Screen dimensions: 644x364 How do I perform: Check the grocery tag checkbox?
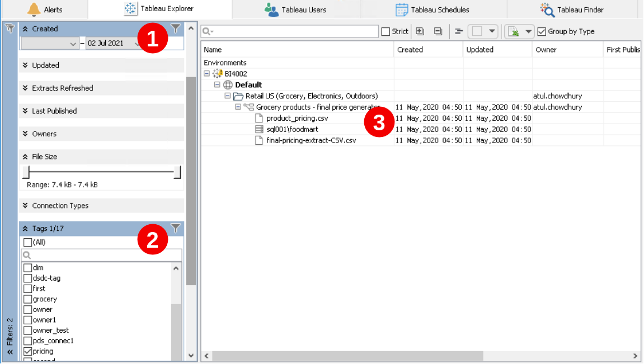pyautogui.click(x=27, y=299)
